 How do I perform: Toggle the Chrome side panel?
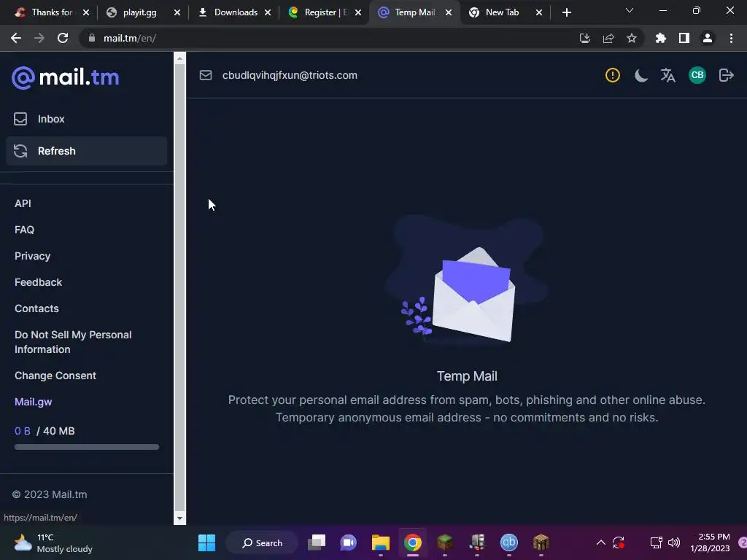pyautogui.click(x=684, y=38)
